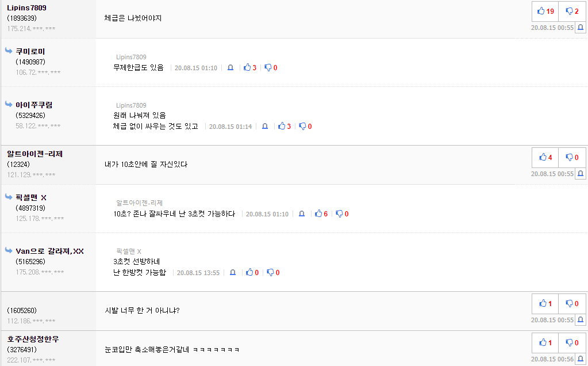The height and width of the screenshot is (366, 588).
Task: Dislike the Van으로 갈라져,XX reply
Action: click(273, 273)
